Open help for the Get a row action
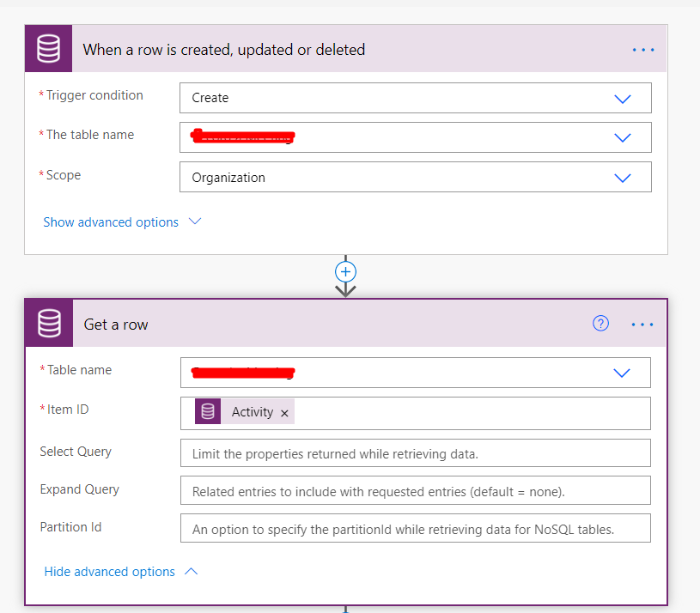Viewport: 700px width, 613px height. pos(601,324)
